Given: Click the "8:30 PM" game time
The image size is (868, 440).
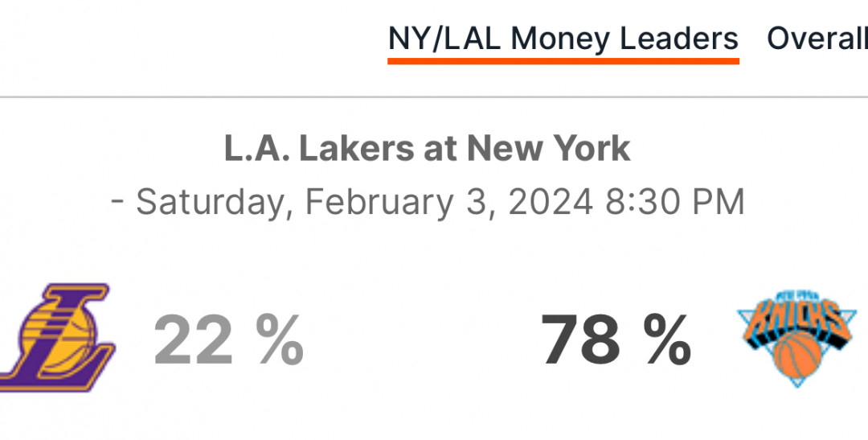Looking at the screenshot, I should tap(675, 202).
